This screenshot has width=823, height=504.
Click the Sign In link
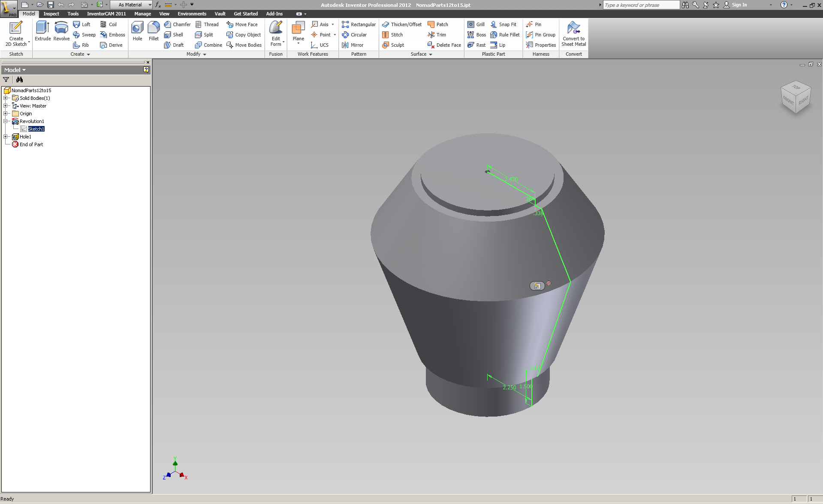tap(739, 5)
